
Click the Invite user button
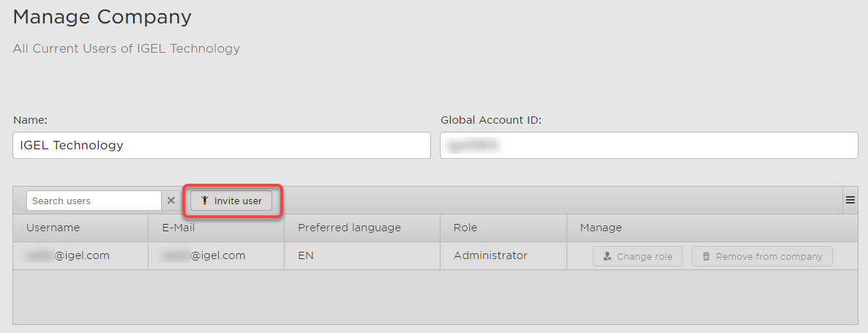[231, 201]
